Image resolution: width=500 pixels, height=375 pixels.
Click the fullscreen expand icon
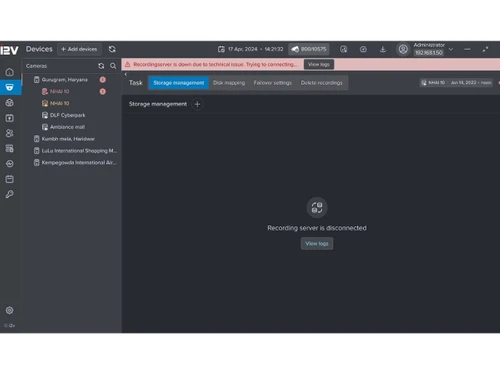(485, 49)
